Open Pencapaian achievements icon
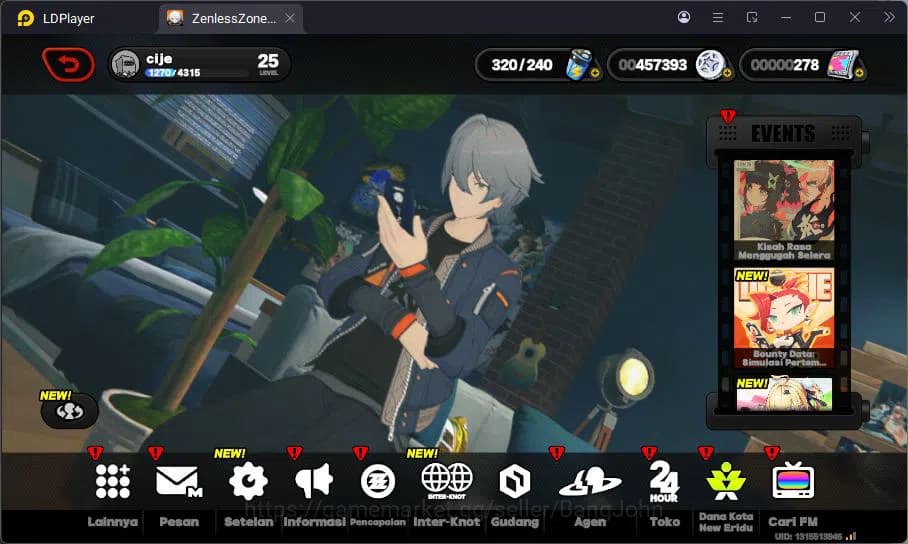This screenshot has height=544, width=908. tap(378, 481)
